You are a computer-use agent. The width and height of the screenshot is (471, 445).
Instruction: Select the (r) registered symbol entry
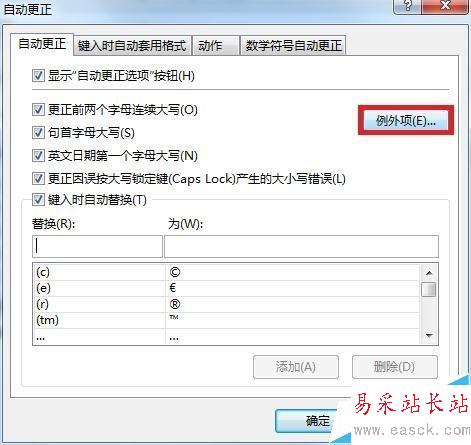pyautogui.click(x=226, y=304)
